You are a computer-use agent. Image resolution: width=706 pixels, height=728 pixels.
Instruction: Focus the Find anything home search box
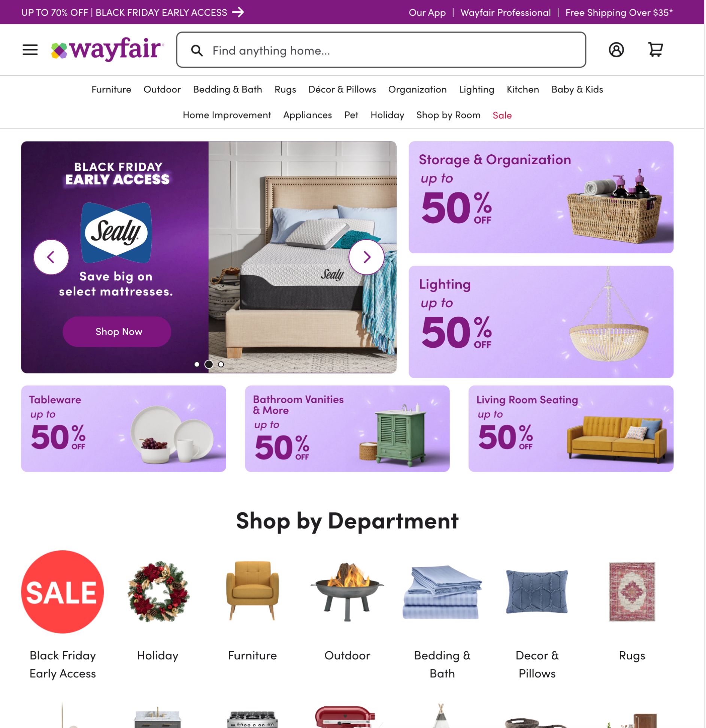381,50
